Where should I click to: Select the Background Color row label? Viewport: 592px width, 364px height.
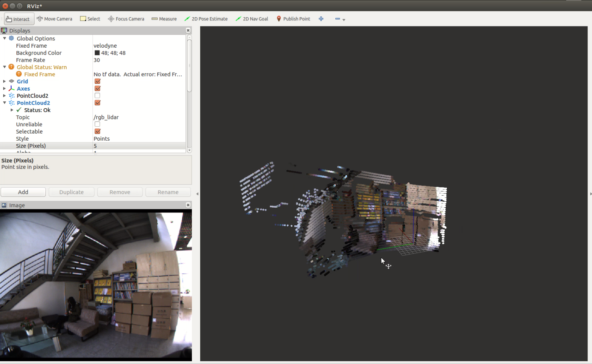tap(39, 53)
